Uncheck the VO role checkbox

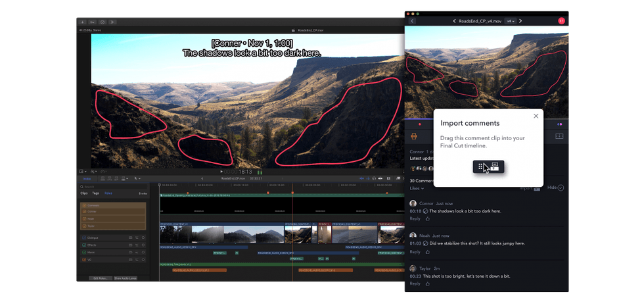84,260
